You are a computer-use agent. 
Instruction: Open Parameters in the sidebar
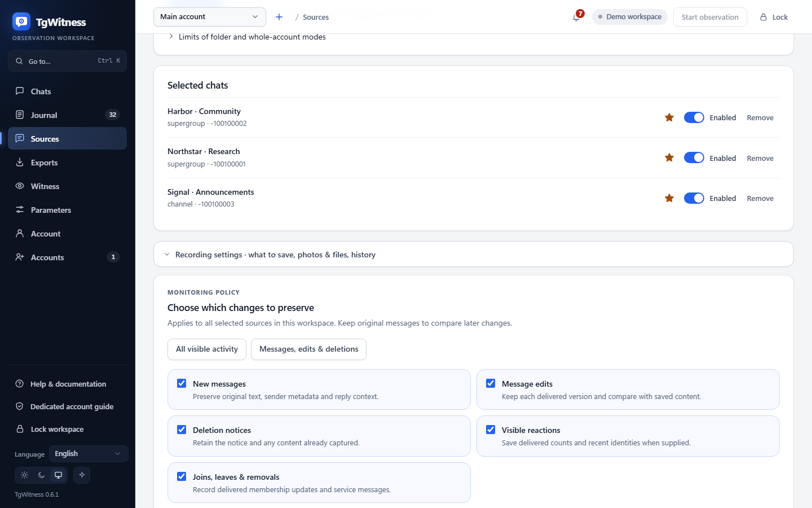68,209
